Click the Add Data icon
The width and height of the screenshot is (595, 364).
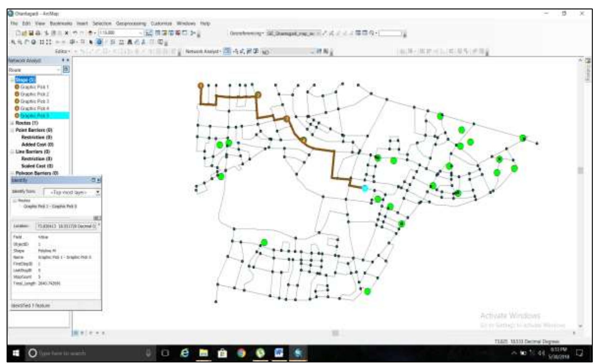pyautogui.click(x=90, y=33)
